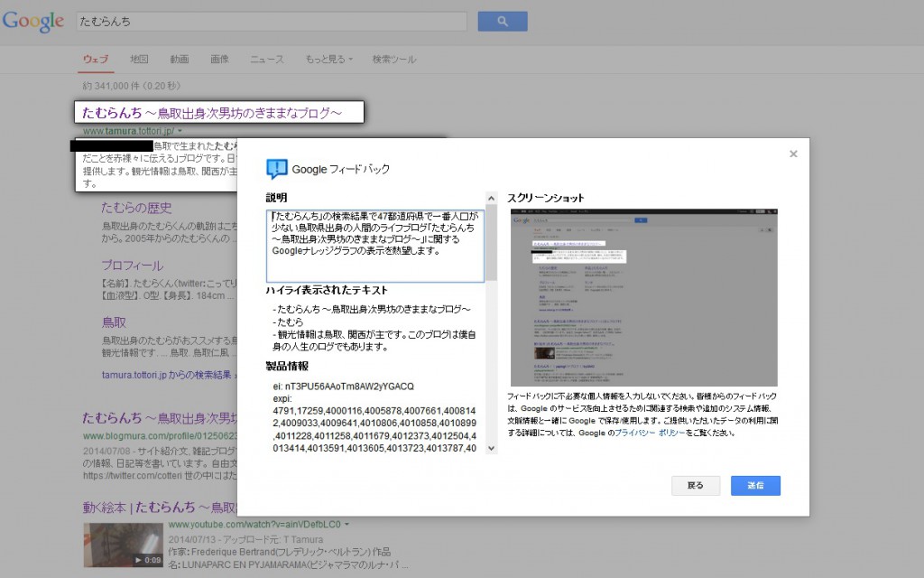Click the Google logo
This screenshot has width=924, height=578.
tap(33, 22)
